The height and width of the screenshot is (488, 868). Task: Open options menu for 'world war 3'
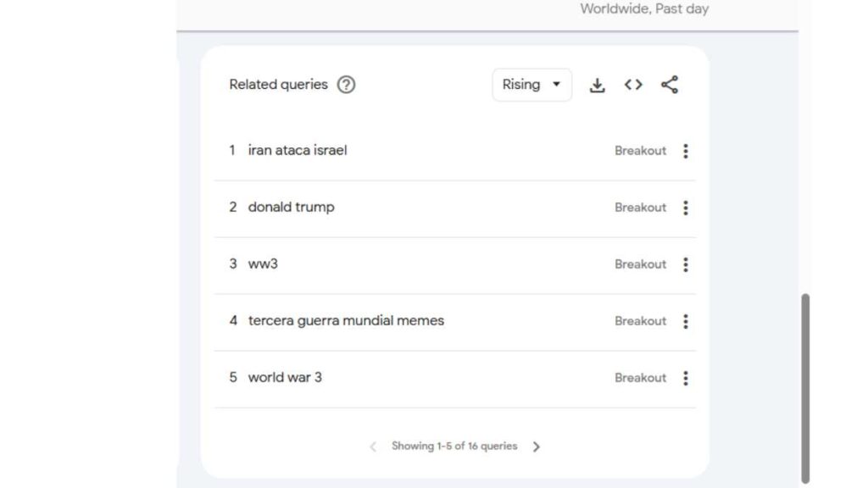tap(686, 377)
